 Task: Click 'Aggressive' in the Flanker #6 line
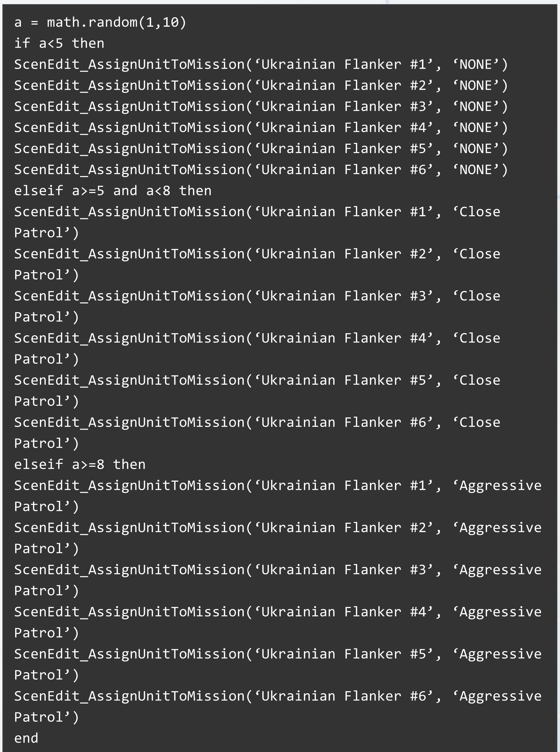point(500,696)
